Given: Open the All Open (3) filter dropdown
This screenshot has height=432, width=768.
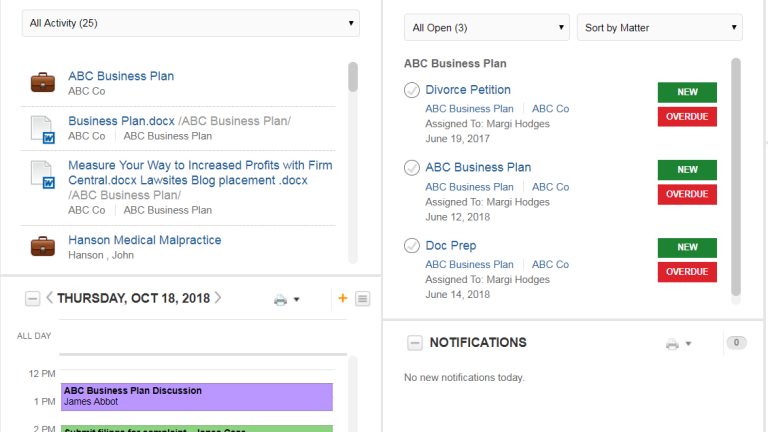Looking at the screenshot, I should (x=486, y=28).
